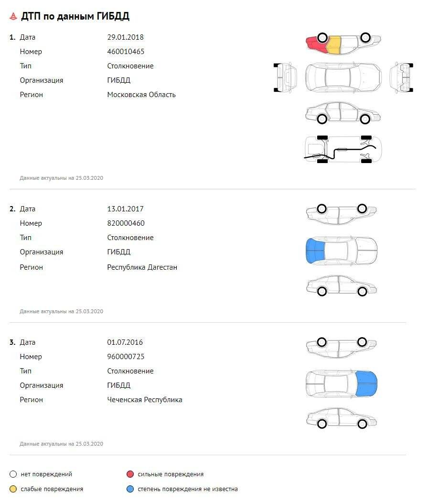Select the 'Чеченская Республика' region value
The image size is (428, 504).
(x=144, y=400)
